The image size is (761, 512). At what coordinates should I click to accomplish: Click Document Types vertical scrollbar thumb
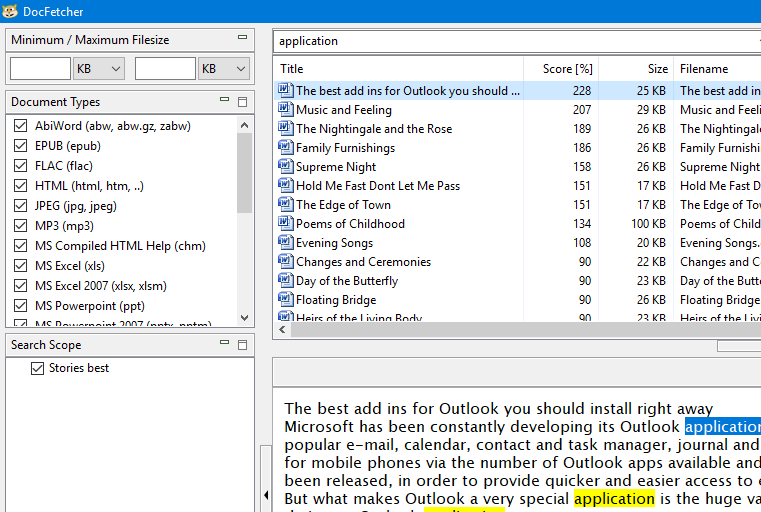click(x=245, y=173)
